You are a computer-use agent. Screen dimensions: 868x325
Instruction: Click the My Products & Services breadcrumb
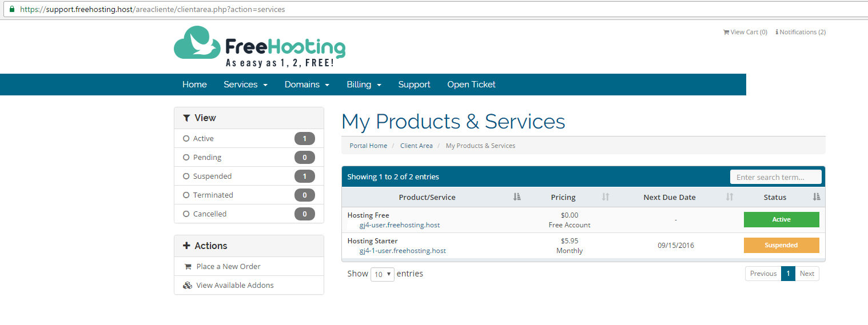pyautogui.click(x=480, y=146)
